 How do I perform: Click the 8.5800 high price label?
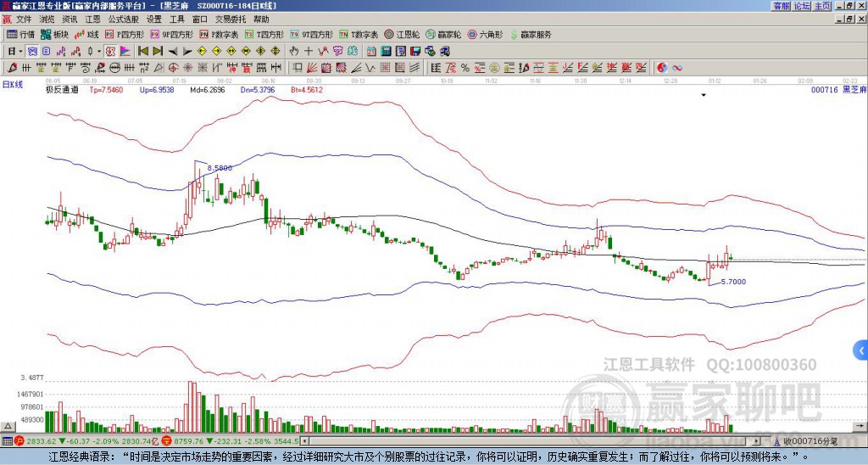click(x=220, y=167)
